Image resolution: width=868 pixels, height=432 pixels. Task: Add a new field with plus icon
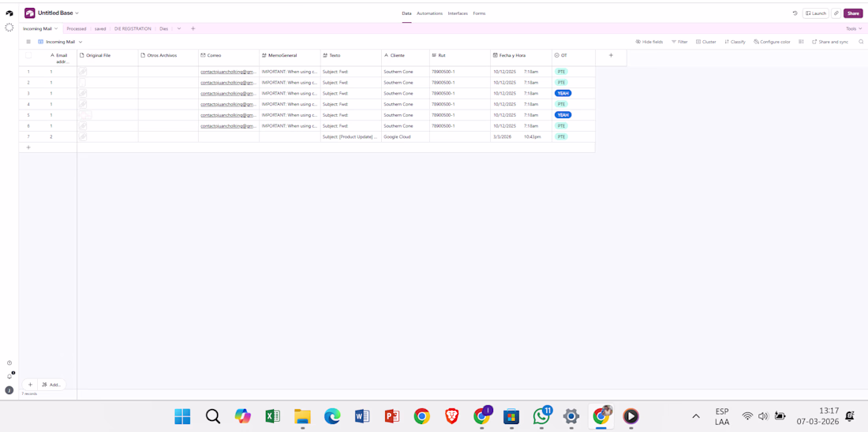(611, 55)
